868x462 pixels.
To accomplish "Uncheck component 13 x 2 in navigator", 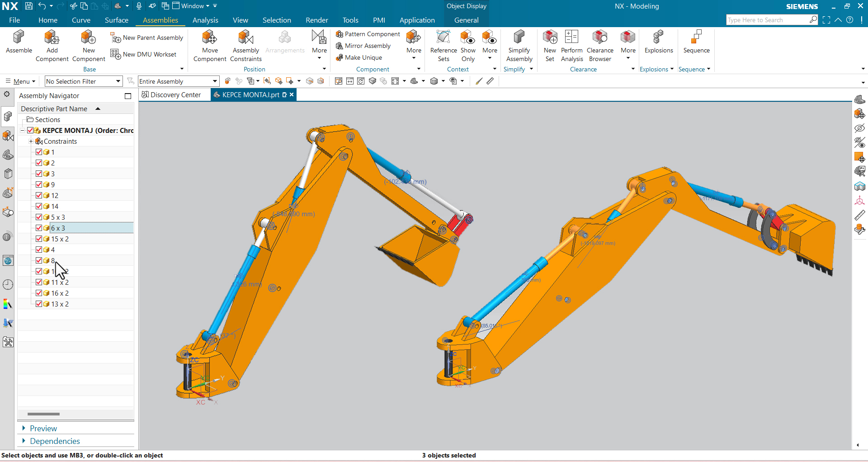I will (x=39, y=304).
